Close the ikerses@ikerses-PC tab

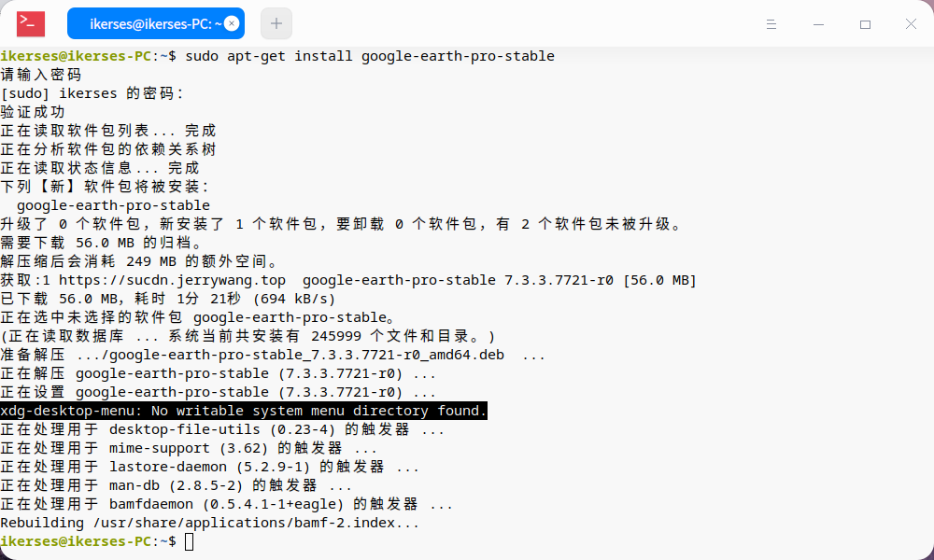point(232,23)
